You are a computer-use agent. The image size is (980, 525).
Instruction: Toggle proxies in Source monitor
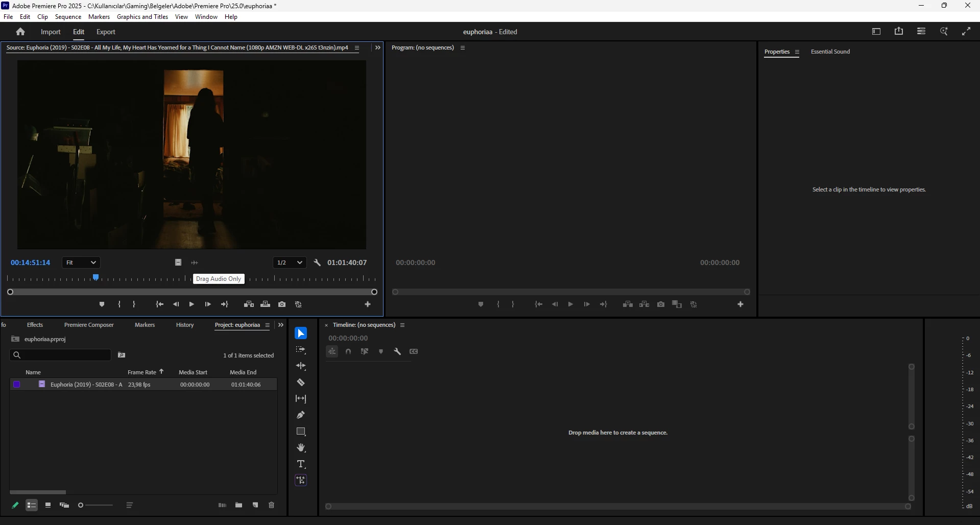click(x=299, y=304)
